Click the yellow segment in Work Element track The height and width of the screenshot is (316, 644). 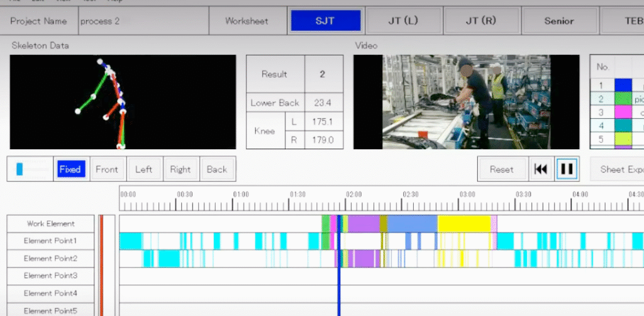[x=464, y=223]
